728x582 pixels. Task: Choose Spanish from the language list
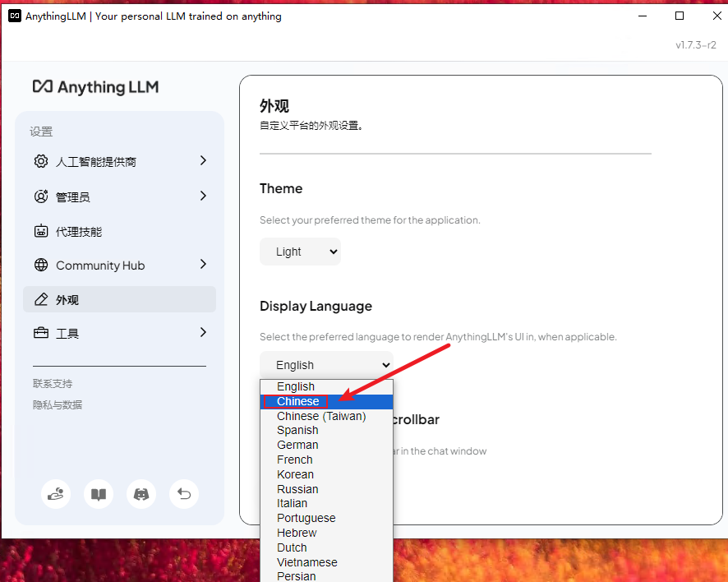[326, 430]
